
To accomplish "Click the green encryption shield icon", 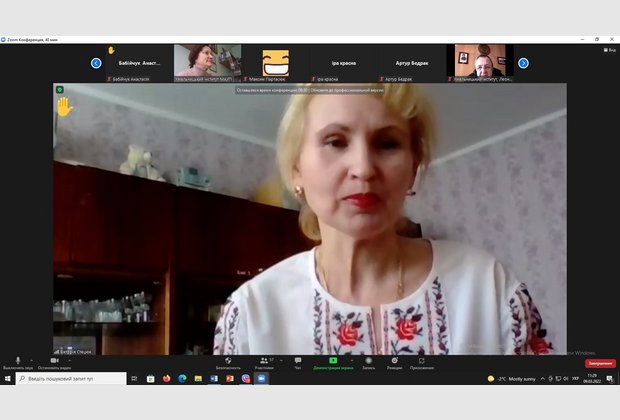I will 60,90.
